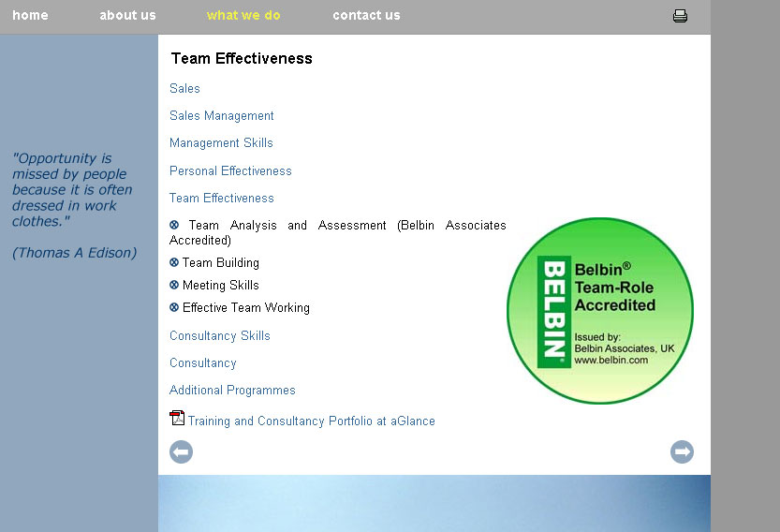Select the what we do menu item
The image size is (780, 532).
tap(243, 15)
